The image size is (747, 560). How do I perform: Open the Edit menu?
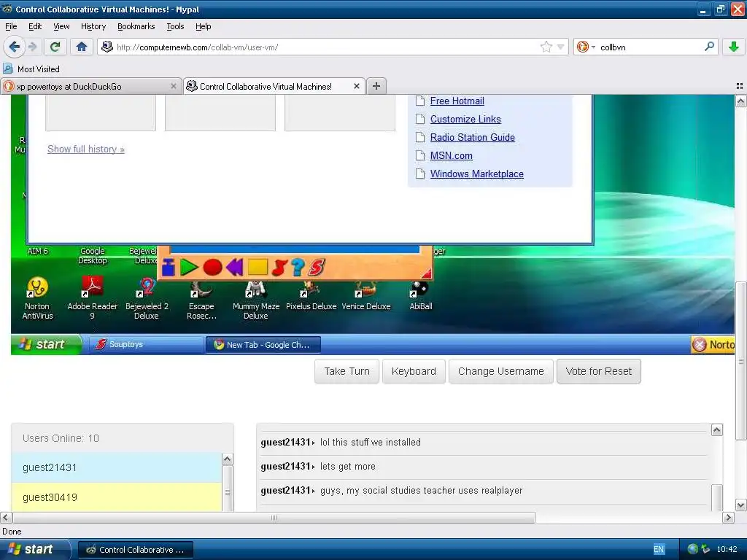[35, 26]
